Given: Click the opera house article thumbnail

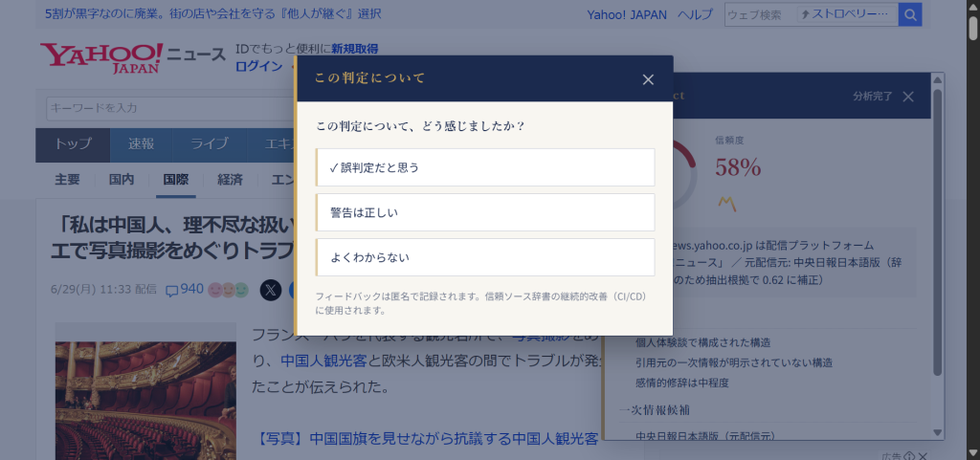Looking at the screenshot, I should [x=145, y=391].
